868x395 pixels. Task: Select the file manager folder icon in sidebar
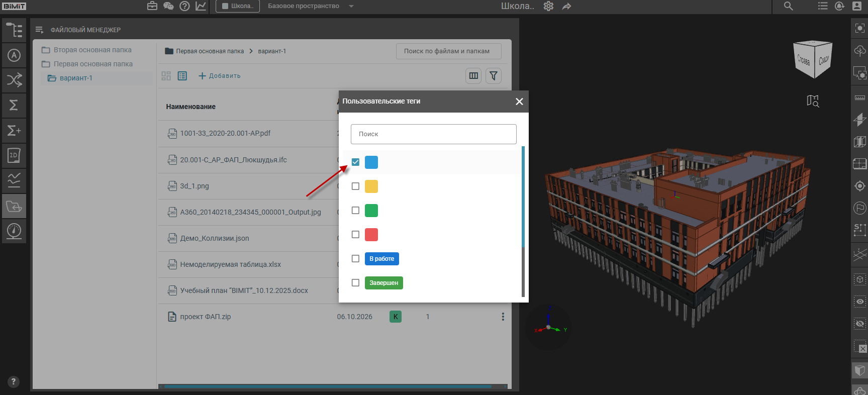(14, 206)
